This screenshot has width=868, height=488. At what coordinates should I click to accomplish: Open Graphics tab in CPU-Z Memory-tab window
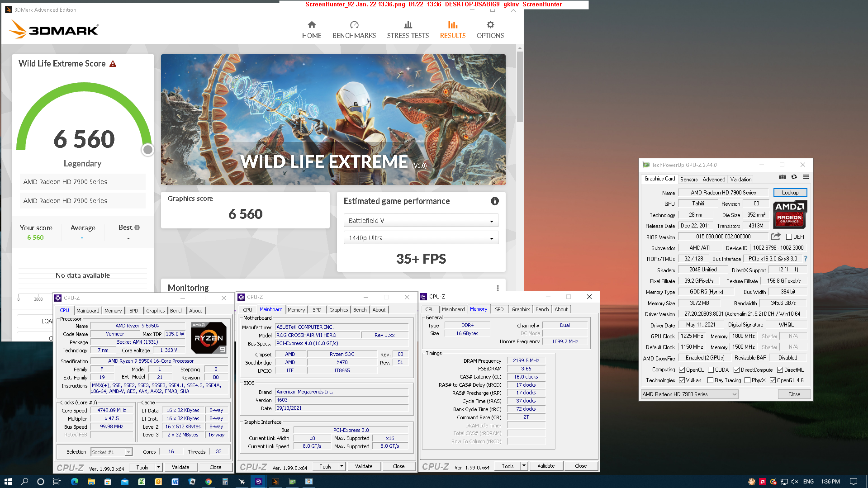(x=521, y=309)
